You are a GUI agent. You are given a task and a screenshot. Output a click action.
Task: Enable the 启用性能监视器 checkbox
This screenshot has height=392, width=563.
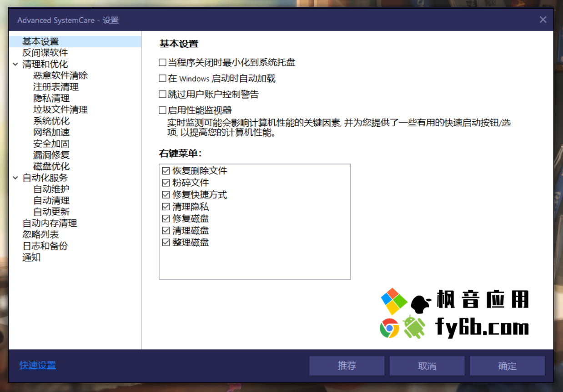(162, 110)
